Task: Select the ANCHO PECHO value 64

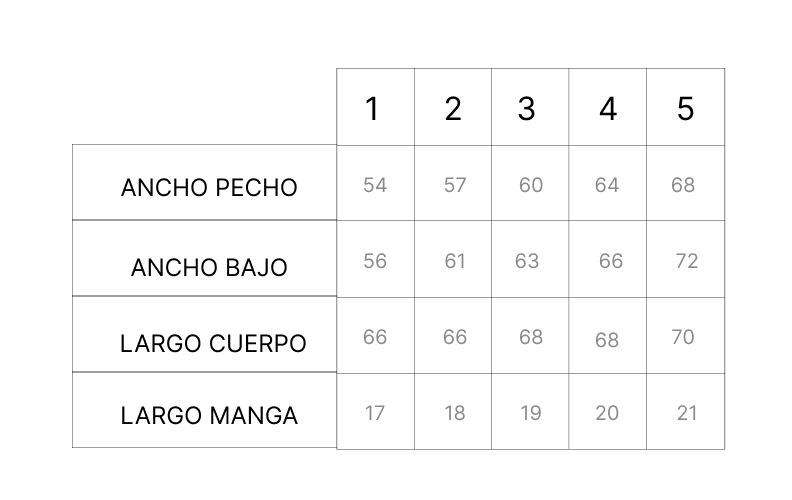Action: (x=607, y=185)
